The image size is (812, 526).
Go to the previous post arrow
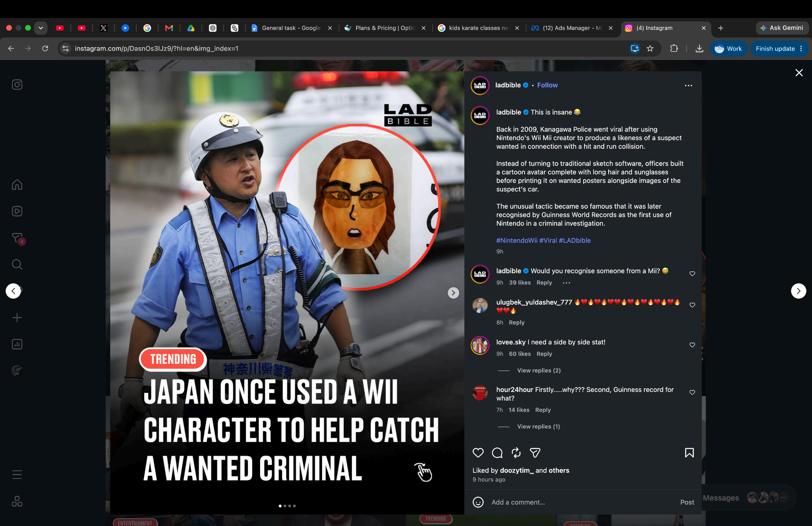pyautogui.click(x=13, y=291)
